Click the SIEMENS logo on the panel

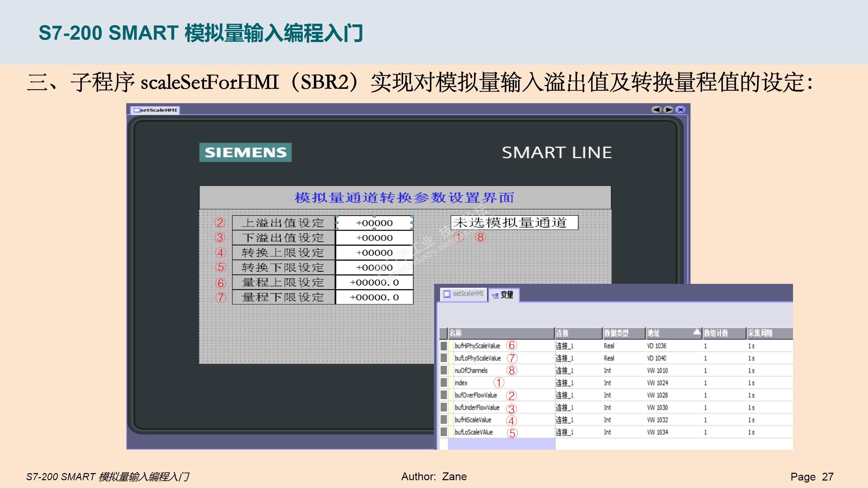[x=245, y=153]
